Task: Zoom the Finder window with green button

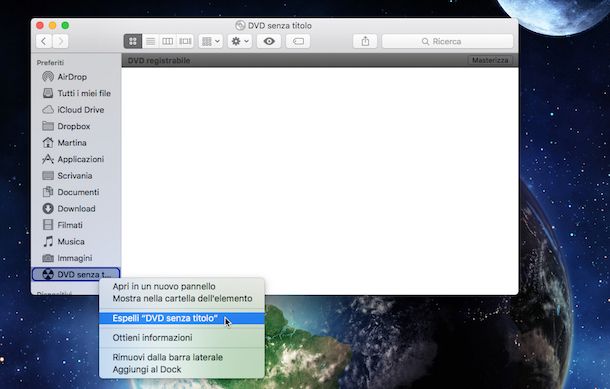Action: (x=65, y=25)
